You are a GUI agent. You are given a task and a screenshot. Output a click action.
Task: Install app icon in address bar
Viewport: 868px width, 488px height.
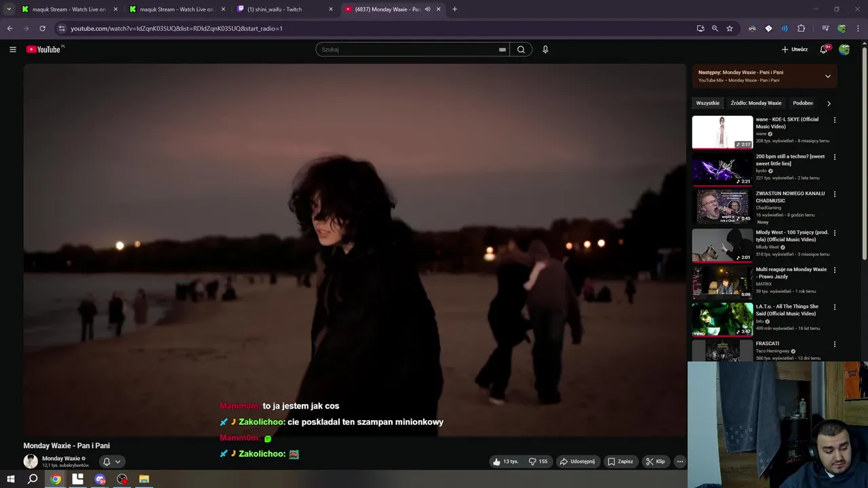pyautogui.click(x=701, y=28)
